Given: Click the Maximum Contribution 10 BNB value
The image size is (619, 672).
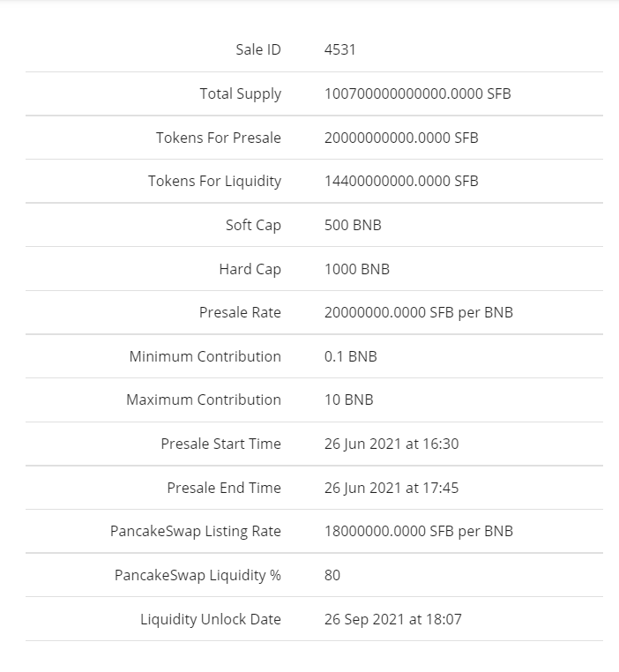Looking at the screenshot, I should coord(348,399).
